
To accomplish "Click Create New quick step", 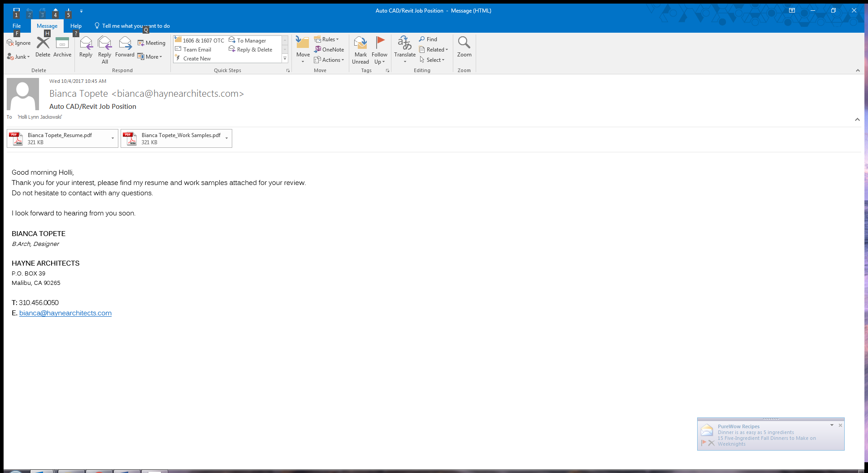I will coord(193,59).
